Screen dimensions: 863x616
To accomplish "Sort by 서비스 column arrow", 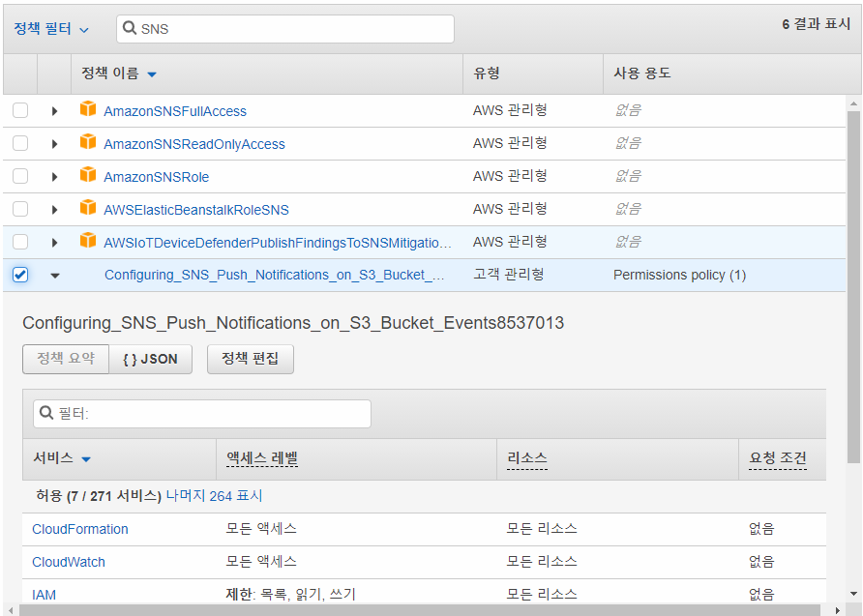I will 86,459.
